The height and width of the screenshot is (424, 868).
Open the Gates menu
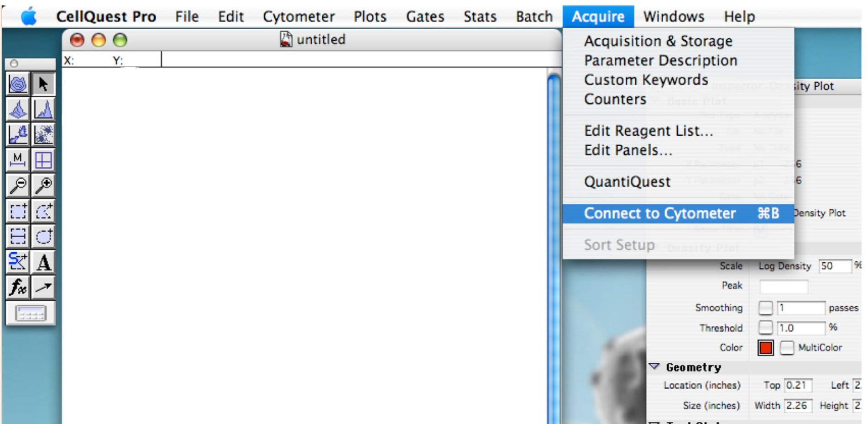[x=425, y=16]
